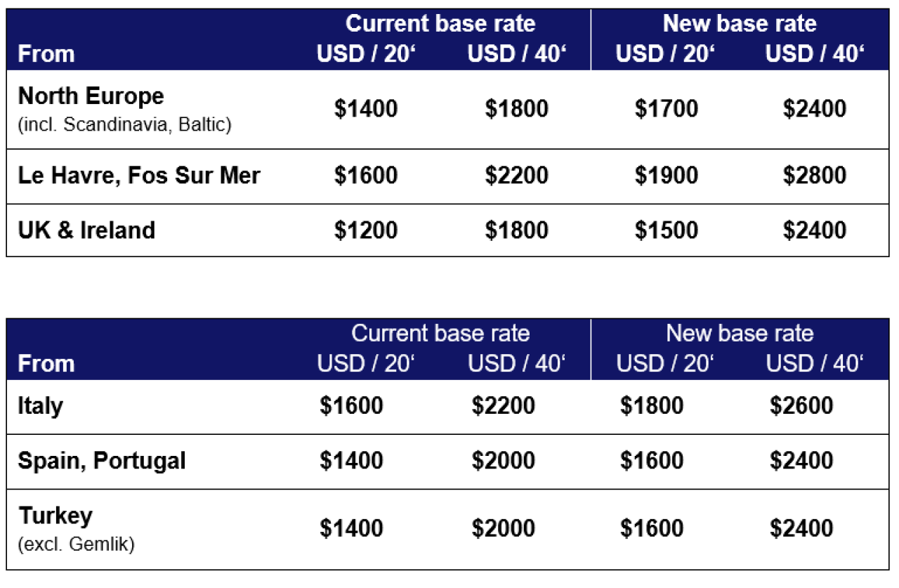Click the Turkey row label
The image size is (899, 588).
(x=55, y=516)
